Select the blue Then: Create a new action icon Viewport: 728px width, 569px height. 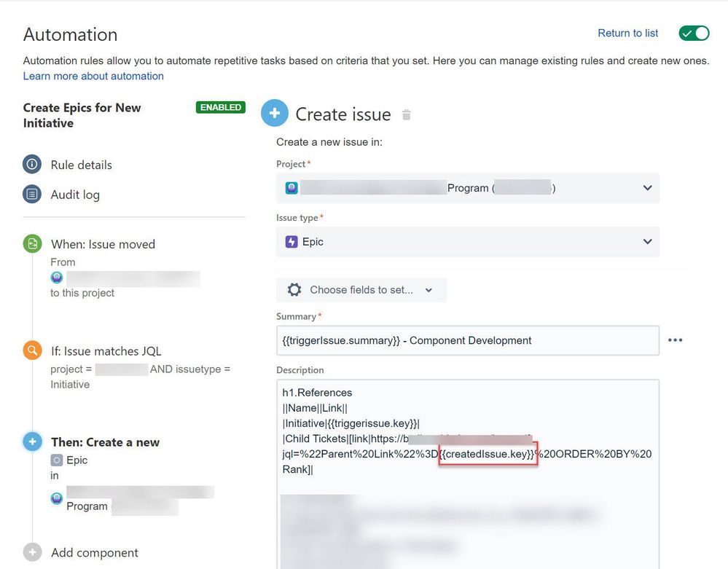32,442
